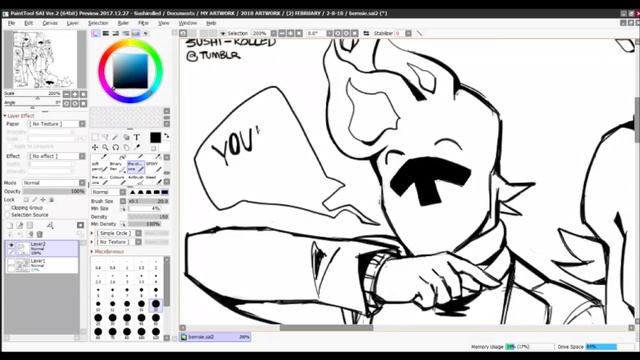Select the Rotate view tool
The height and width of the screenshot is (360, 640).
click(x=116, y=147)
